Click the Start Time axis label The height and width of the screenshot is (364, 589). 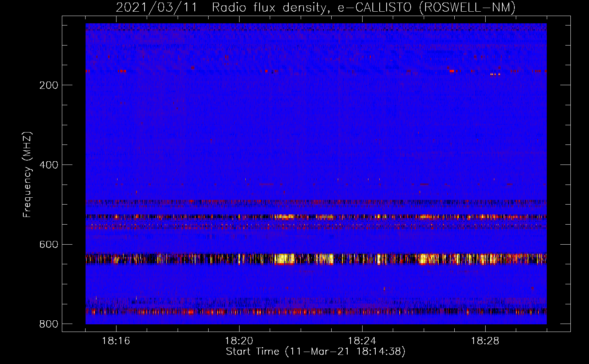[316, 352]
